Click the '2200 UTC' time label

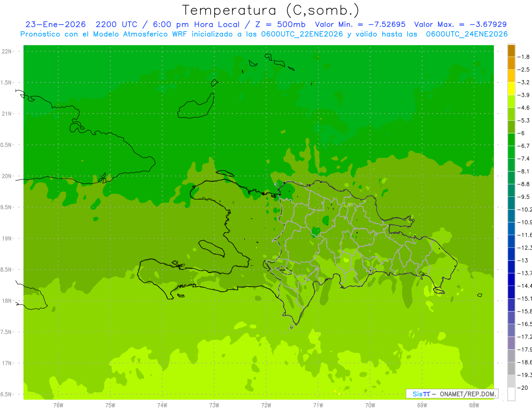tap(118, 24)
